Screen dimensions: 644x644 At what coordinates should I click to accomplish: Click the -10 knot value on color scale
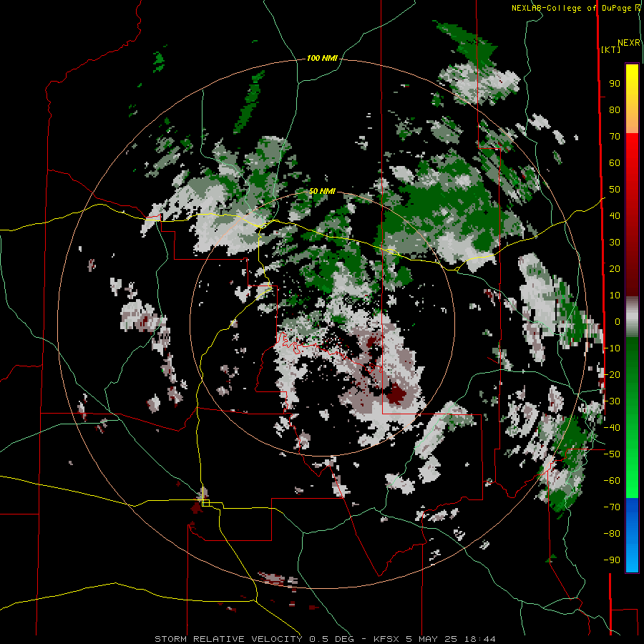[x=612, y=348]
